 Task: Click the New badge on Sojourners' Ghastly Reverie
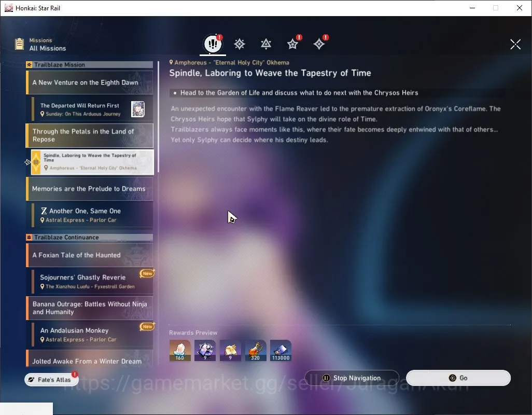click(147, 273)
